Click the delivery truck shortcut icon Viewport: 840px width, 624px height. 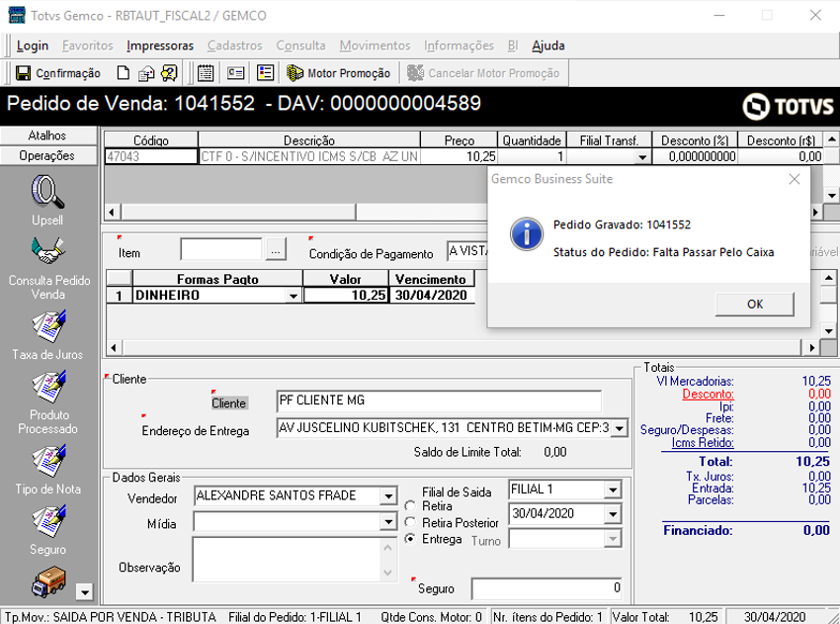pos(48,582)
